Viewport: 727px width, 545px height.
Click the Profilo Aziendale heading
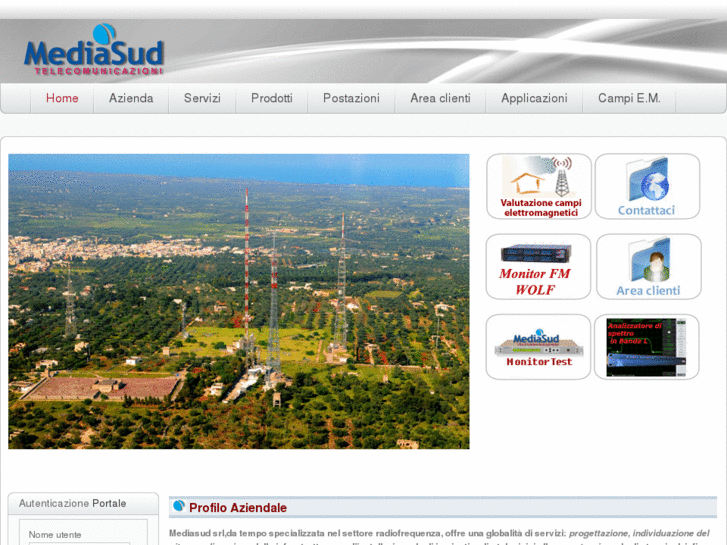tap(238, 508)
